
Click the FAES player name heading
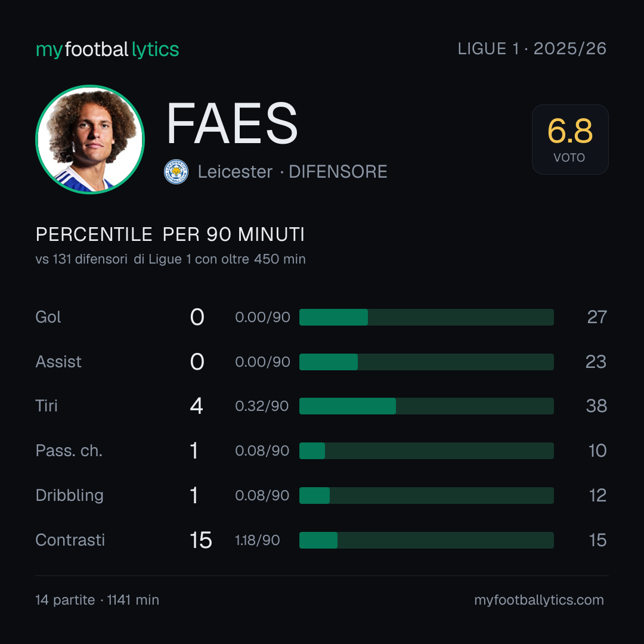point(232,123)
